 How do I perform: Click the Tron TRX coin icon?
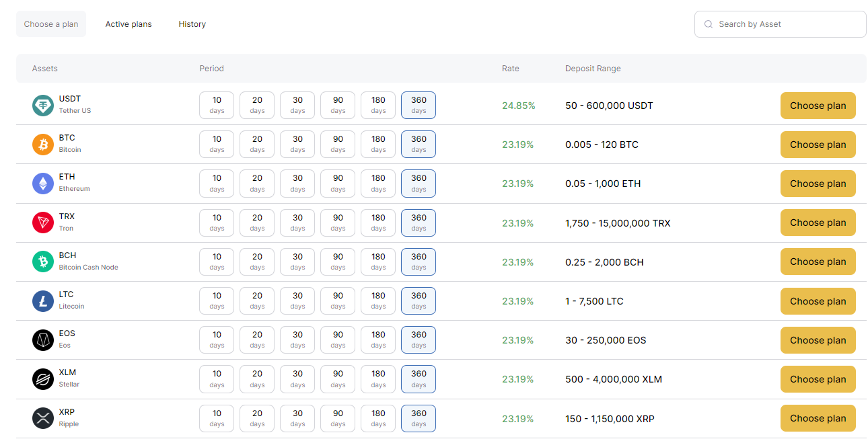[x=43, y=223]
